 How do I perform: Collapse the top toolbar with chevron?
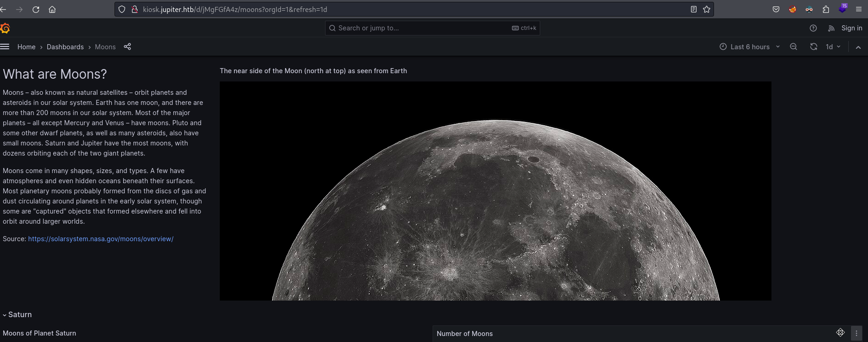tap(858, 47)
